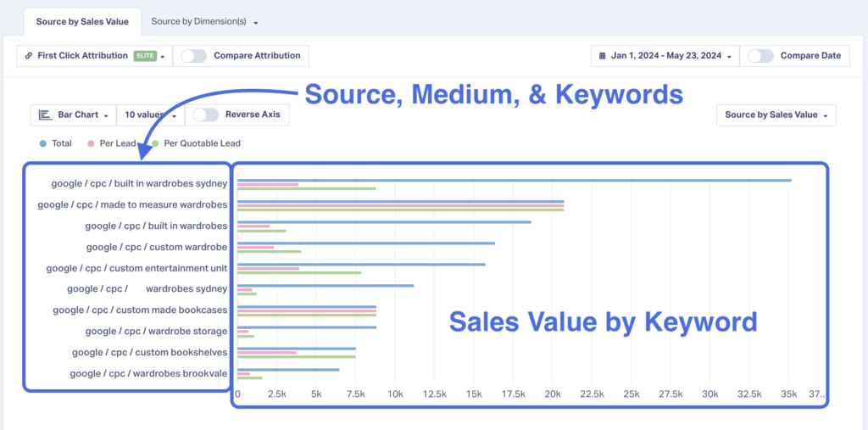Switch to Source by Sales Value tab
Viewport: 868px width, 430px height.
(82, 21)
